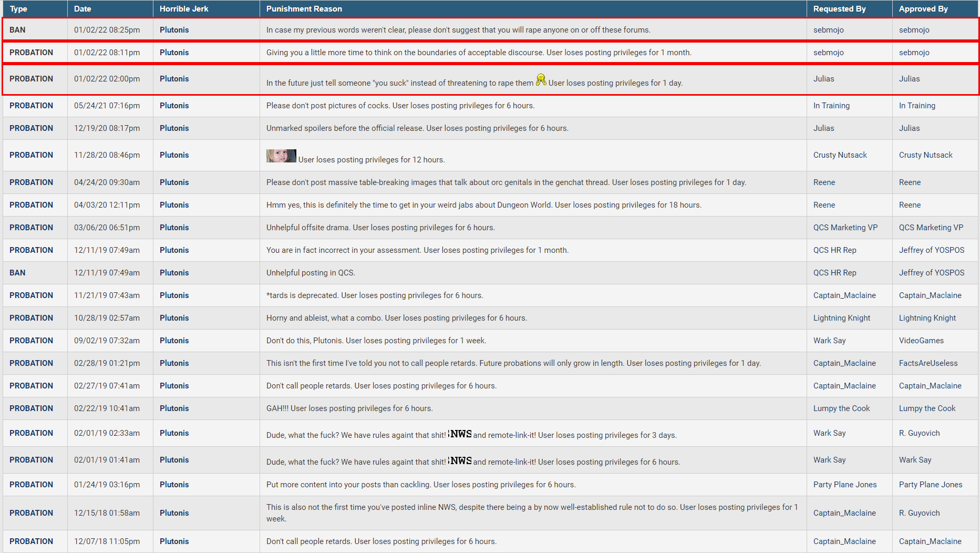
Task: Click the NWS icon in 01:41am row
Action: (x=460, y=460)
